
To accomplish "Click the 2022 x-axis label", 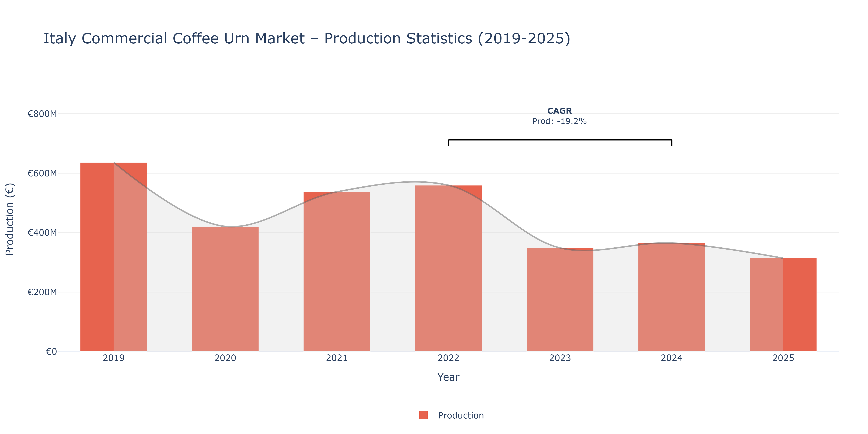I will point(448,358).
